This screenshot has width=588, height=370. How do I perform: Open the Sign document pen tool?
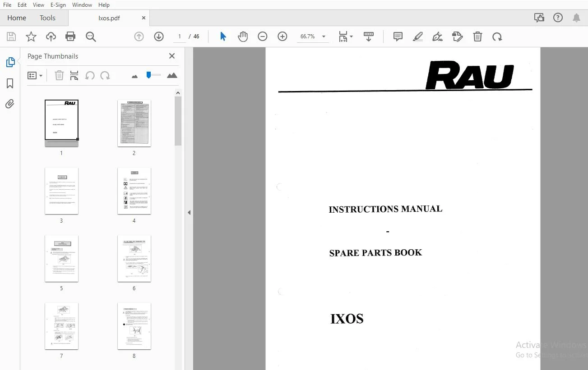coord(437,37)
